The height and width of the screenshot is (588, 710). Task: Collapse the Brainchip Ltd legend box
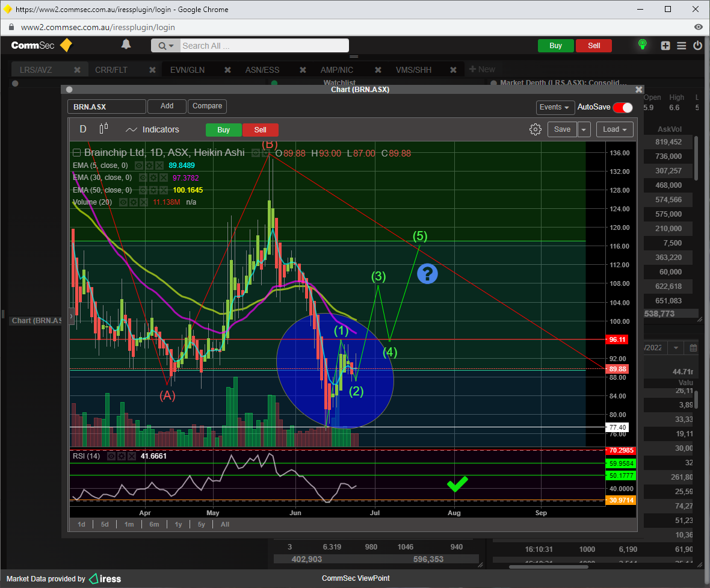click(x=77, y=153)
